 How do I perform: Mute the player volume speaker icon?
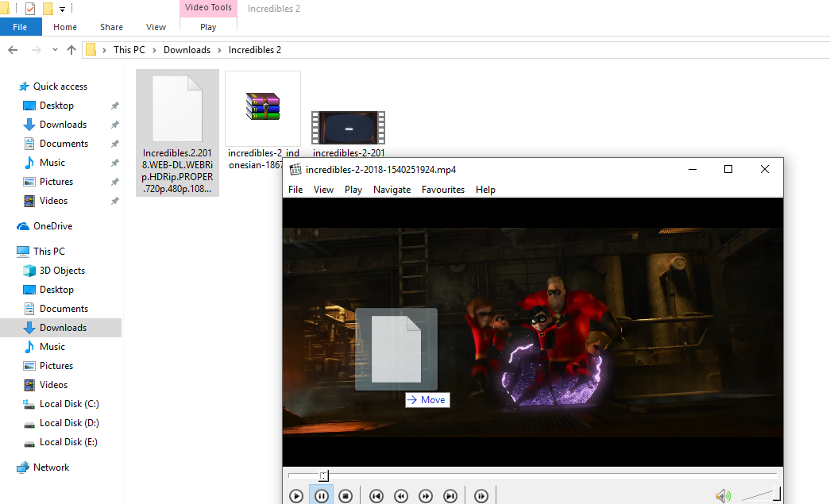click(x=723, y=495)
